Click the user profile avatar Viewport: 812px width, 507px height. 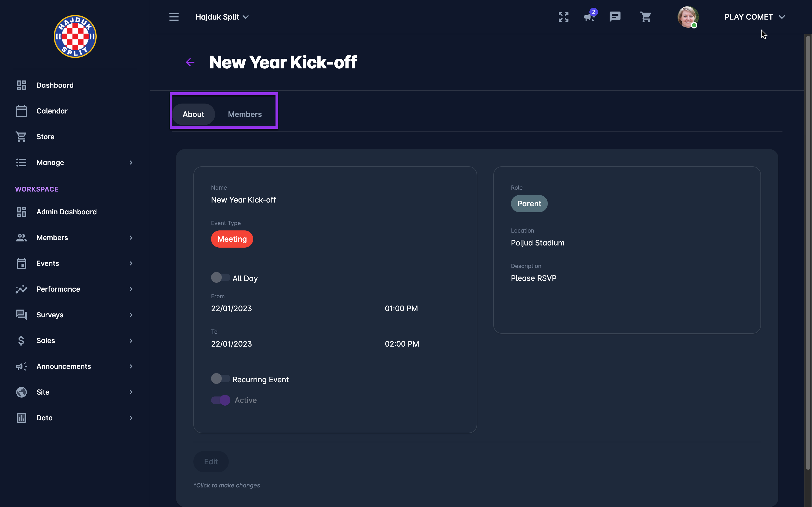click(688, 17)
